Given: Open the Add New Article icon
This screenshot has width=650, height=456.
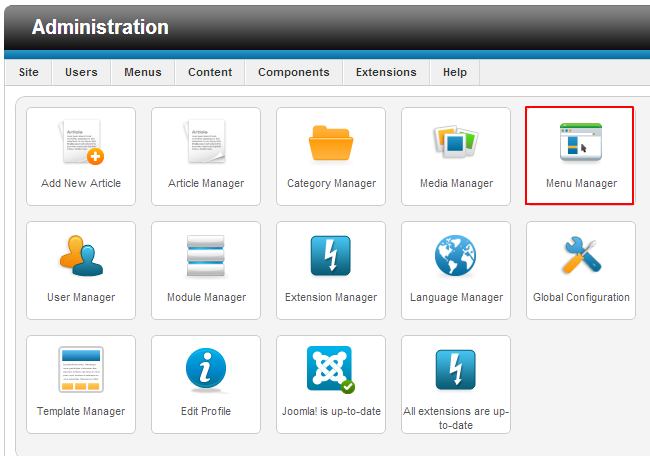Looking at the screenshot, I should (x=81, y=142).
